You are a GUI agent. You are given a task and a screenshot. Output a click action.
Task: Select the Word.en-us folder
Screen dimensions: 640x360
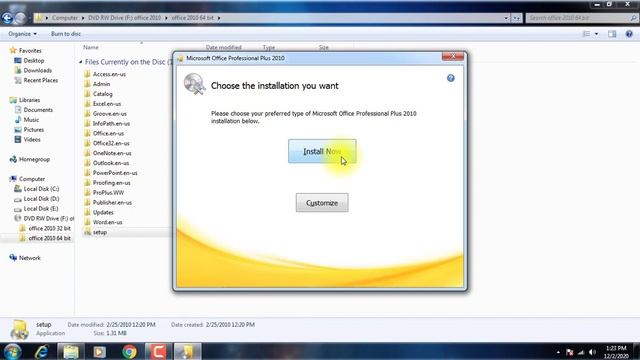107,222
